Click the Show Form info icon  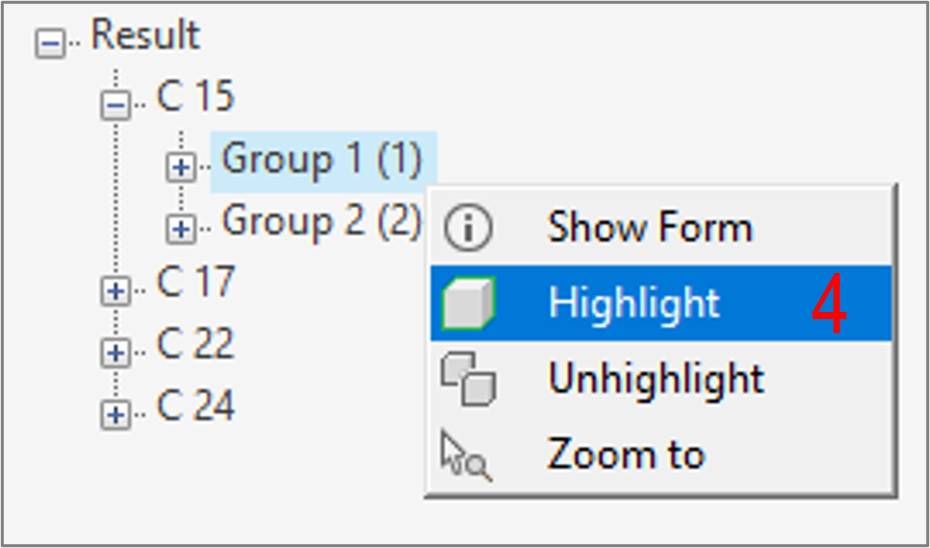[468, 227]
